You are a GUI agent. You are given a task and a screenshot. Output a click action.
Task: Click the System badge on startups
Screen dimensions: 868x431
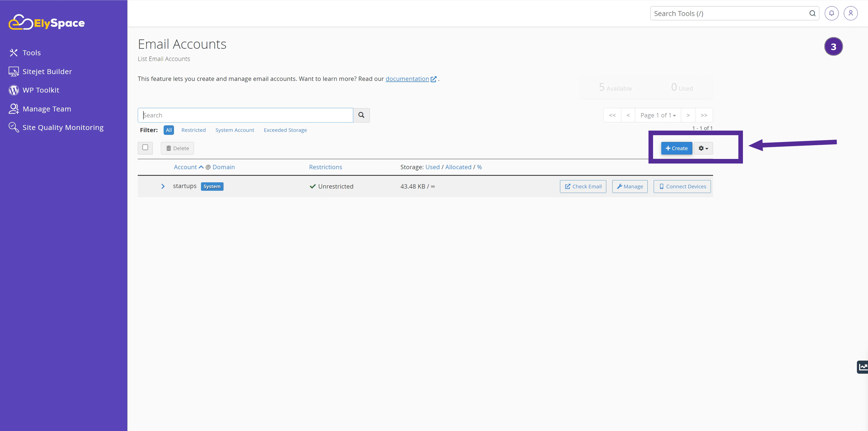click(x=212, y=186)
